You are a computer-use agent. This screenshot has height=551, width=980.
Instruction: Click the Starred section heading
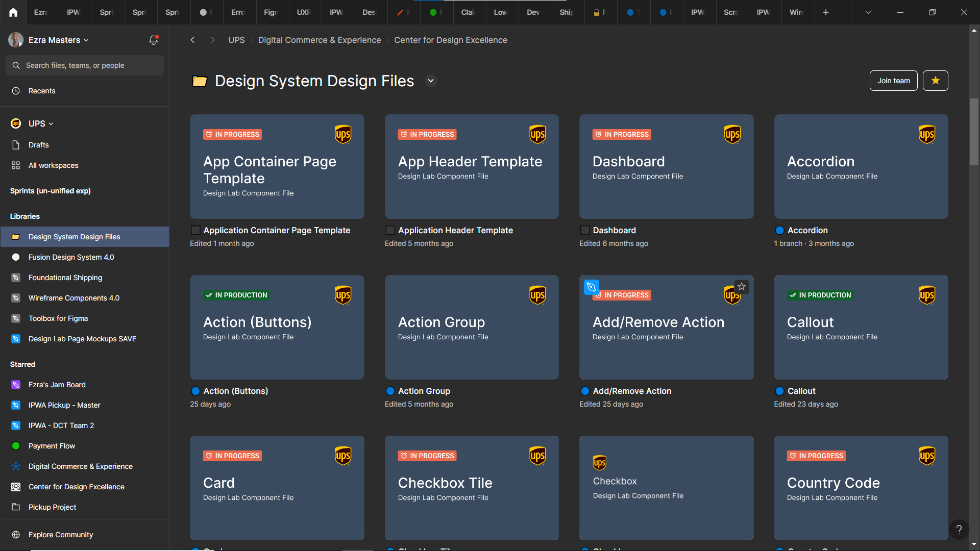point(22,364)
